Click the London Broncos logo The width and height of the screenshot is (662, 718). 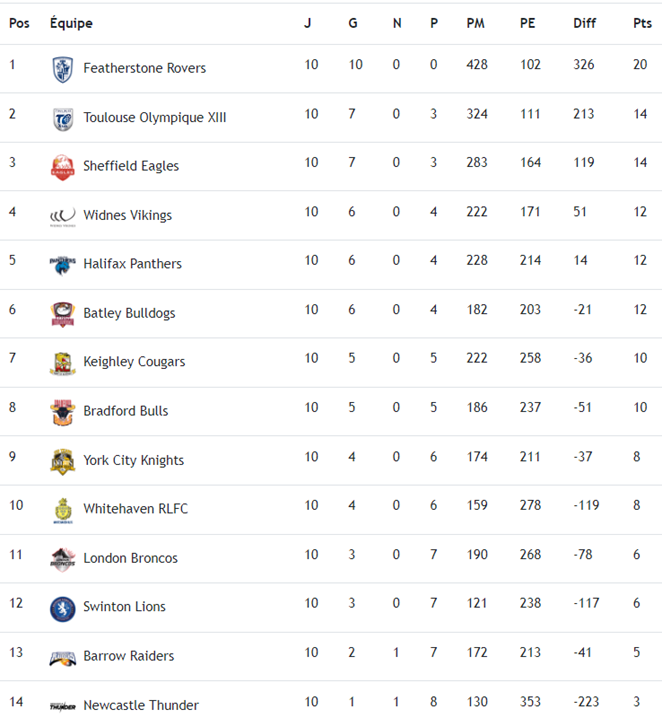pyautogui.click(x=62, y=558)
